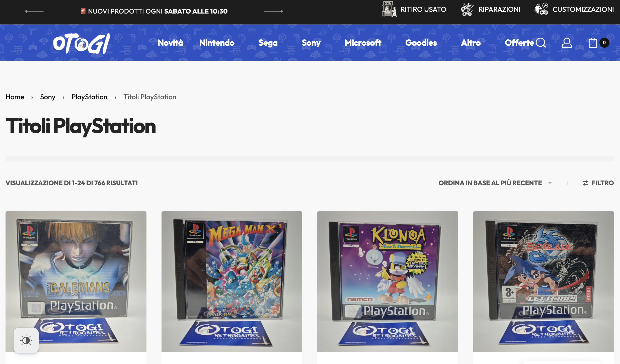Screen dimensions: 620x364
Task: Expand the Microsoft menu
Action: 366,43
